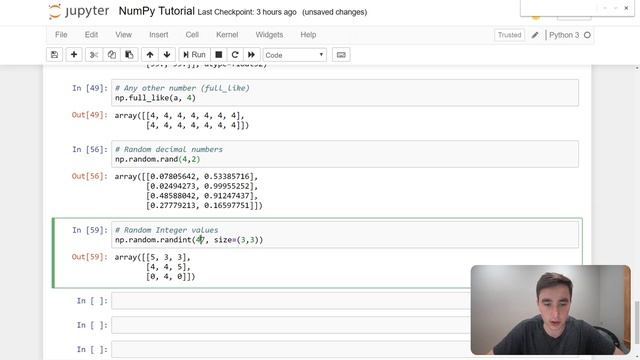Click the pencil edit mode icon
Screen dimensions: 640x360
point(535,35)
